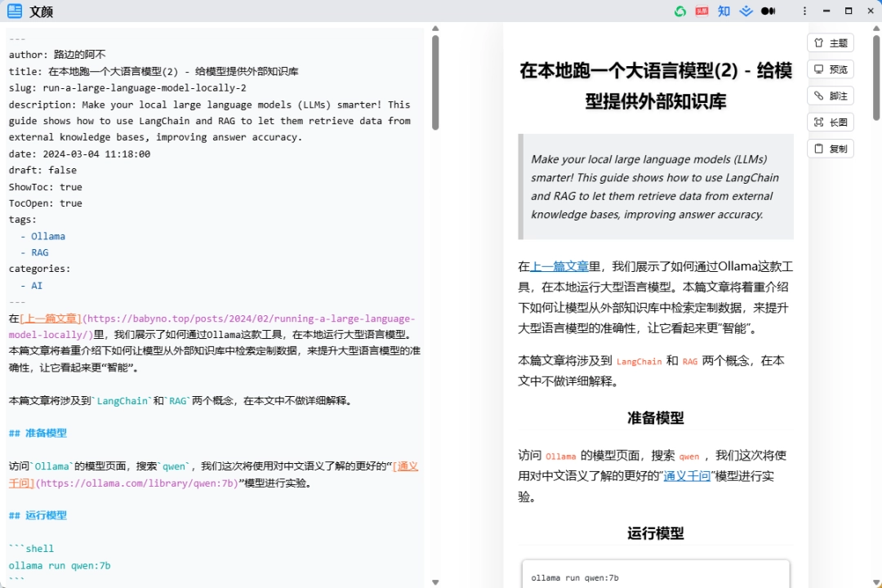Open the theme (主题) panel
The width and height of the screenshot is (882, 588).
click(x=831, y=42)
